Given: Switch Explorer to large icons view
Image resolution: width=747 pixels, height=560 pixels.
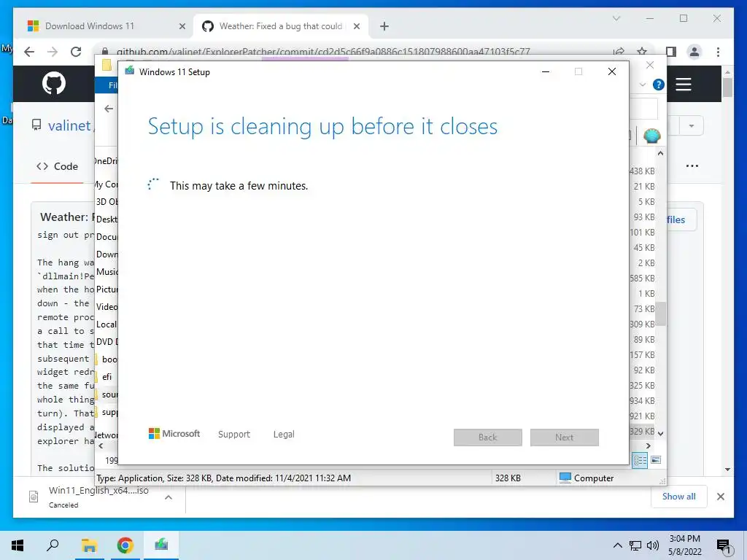Looking at the screenshot, I should coord(656,460).
